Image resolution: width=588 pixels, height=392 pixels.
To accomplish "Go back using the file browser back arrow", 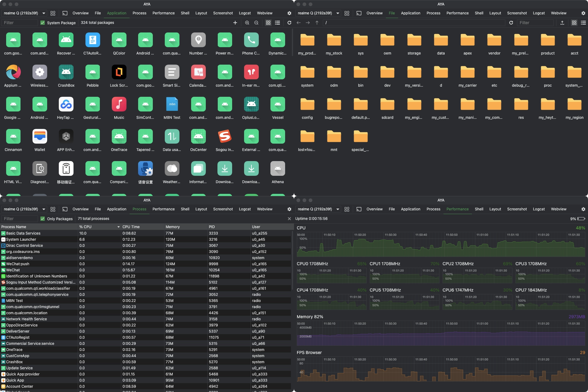I will (298, 23).
